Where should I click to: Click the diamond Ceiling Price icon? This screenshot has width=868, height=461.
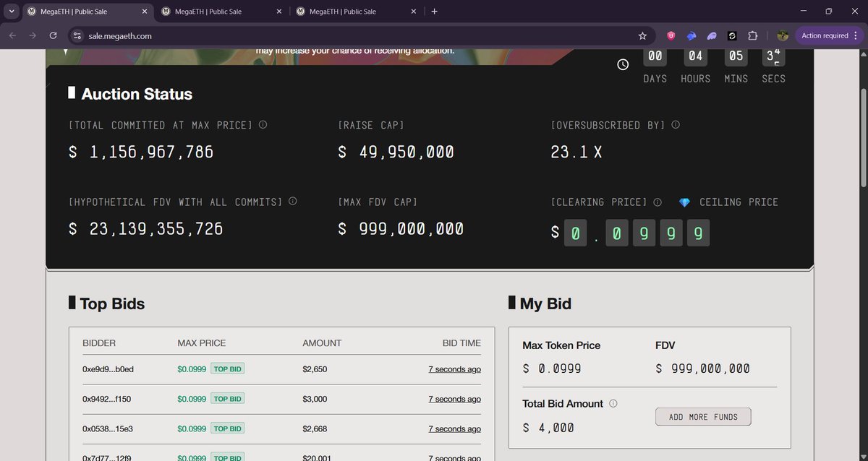(x=684, y=202)
